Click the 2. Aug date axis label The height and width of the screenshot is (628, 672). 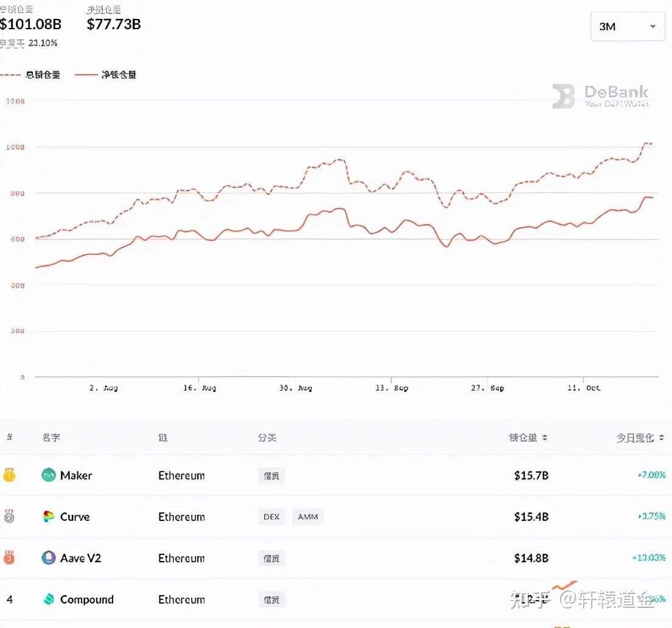pyautogui.click(x=103, y=388)
